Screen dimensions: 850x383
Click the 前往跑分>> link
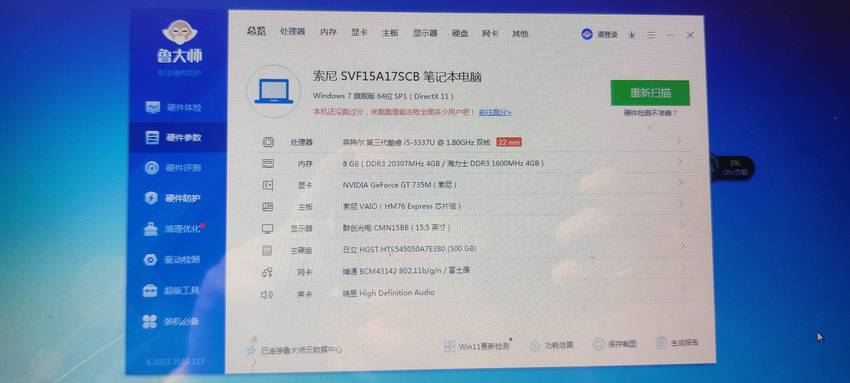(x=495, y=112)
